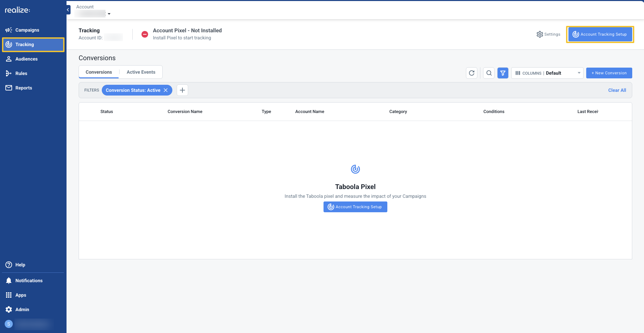Sort by Conversion Name column
644x333 pixels.
pyautogui.click(x=185, y=112)
